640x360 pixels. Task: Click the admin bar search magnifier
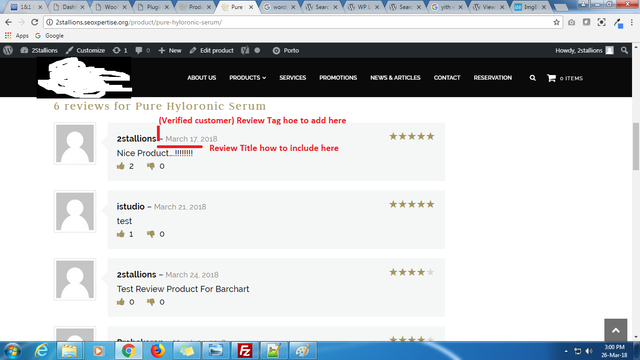[x=624, y=51]
